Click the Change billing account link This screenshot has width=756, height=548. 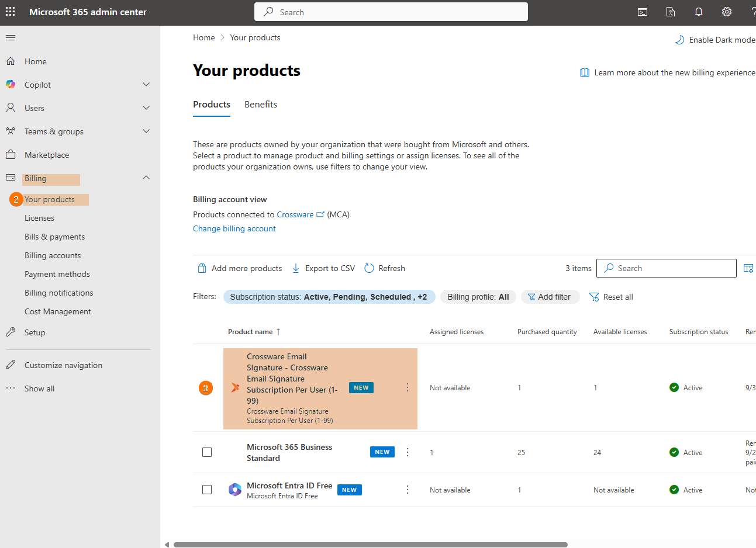tap(234, 228)
